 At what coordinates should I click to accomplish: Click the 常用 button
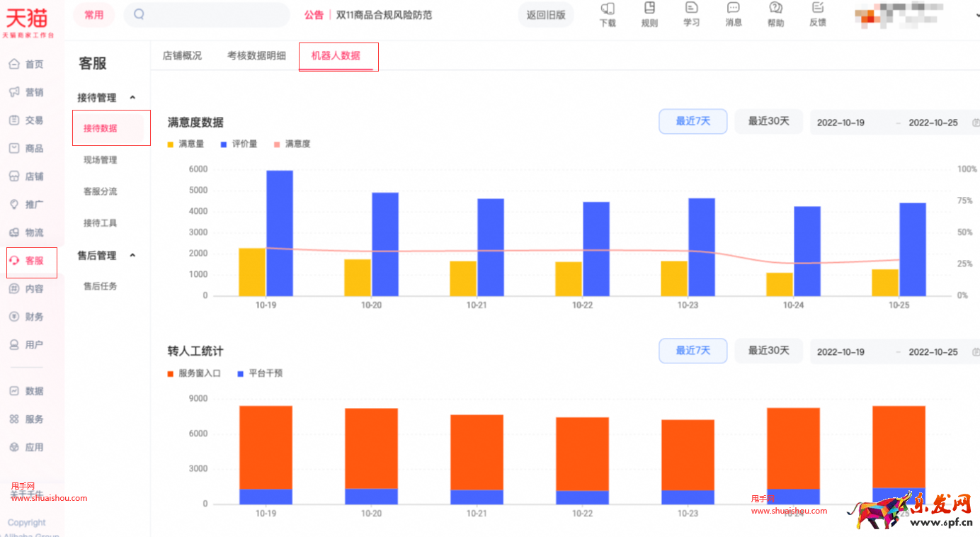[93, 15]
